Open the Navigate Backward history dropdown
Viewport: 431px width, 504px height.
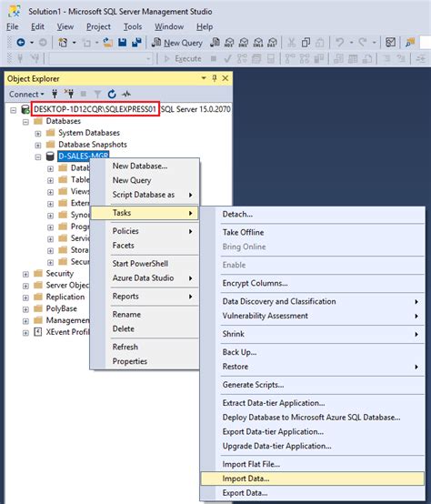(x=32, y=42)
